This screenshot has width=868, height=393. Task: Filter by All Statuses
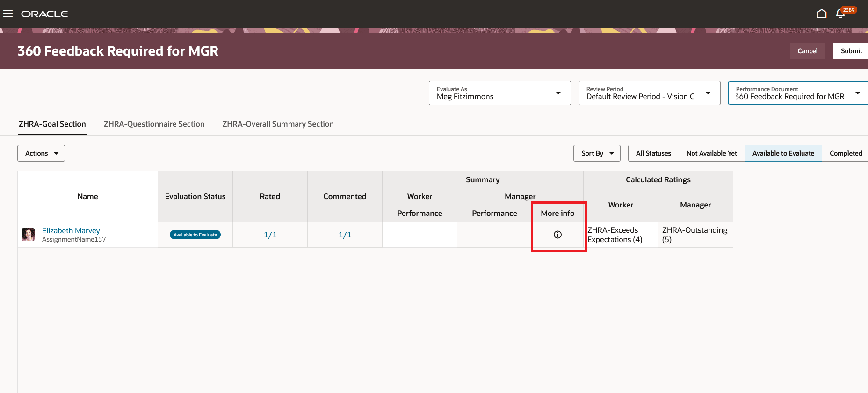pos(653,153)
